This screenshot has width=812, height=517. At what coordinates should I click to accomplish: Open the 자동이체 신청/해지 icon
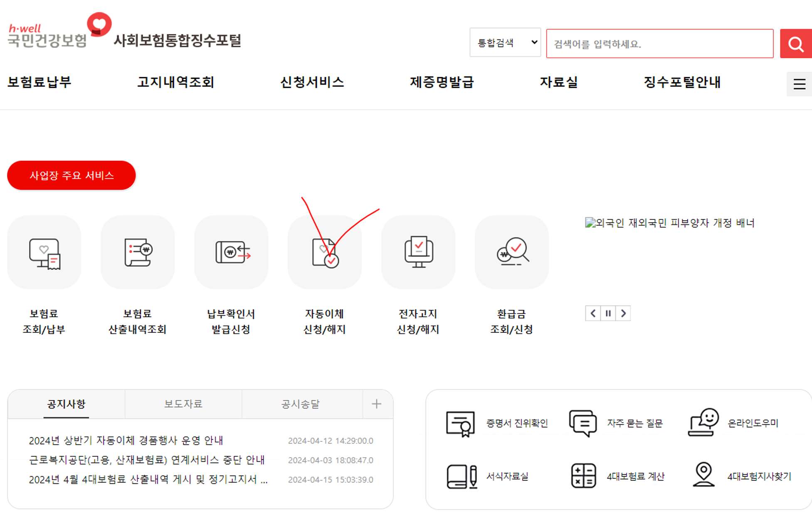(325, 252)
